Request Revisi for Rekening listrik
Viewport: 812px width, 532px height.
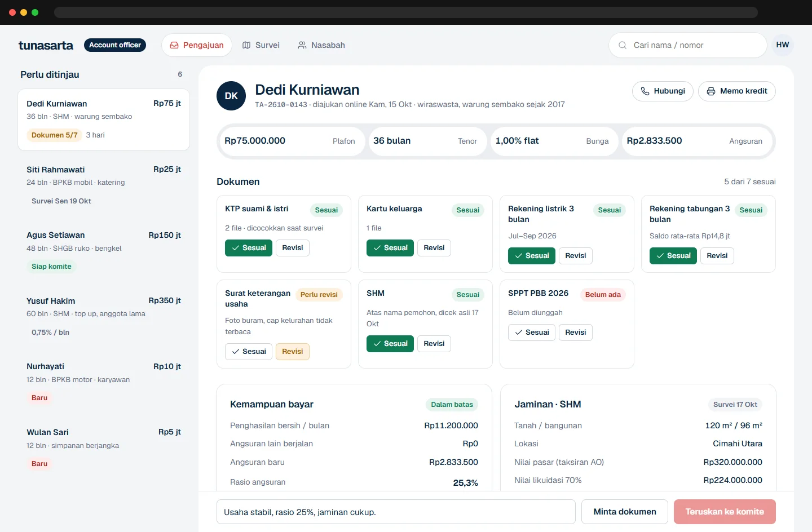pyautogui.click(x=576, y=256)
